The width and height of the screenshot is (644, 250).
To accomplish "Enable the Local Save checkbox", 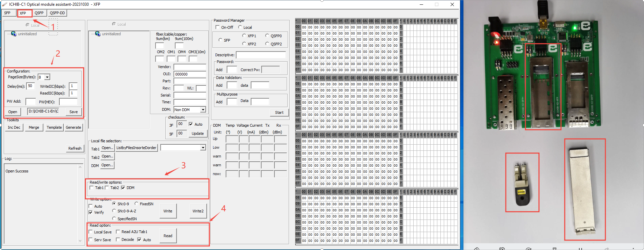I will pyautogui.click(x=90, y=232).
